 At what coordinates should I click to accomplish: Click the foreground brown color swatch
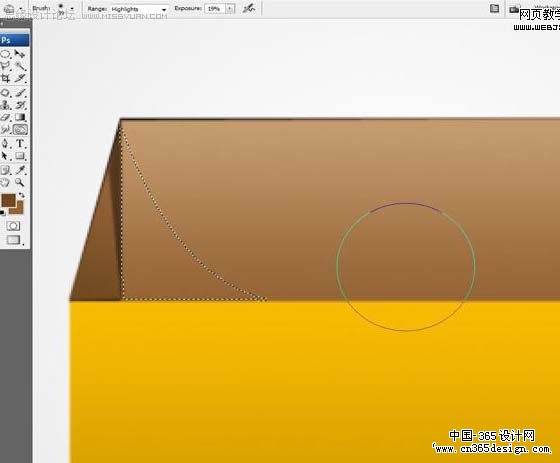click(x=8, y=200)
